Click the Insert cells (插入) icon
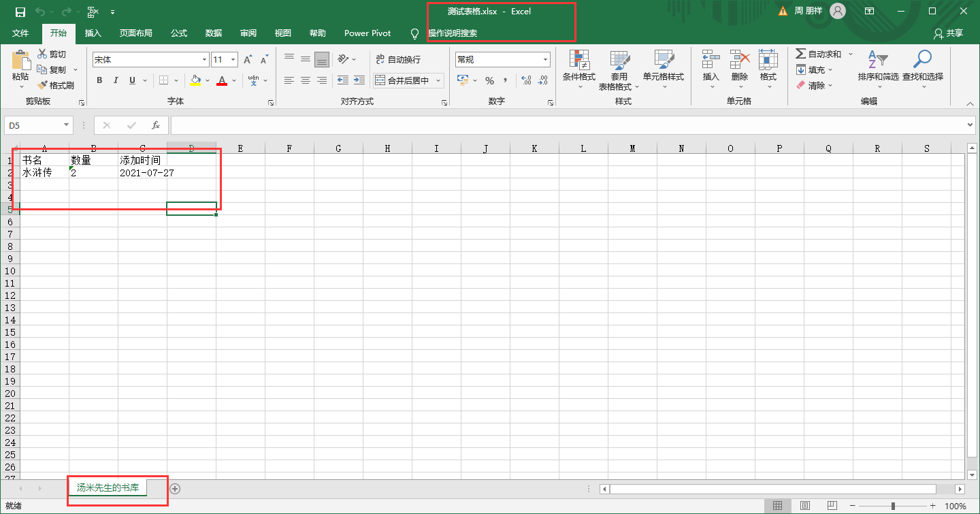This screenshot has width=980, height=514. click(711, 60)
